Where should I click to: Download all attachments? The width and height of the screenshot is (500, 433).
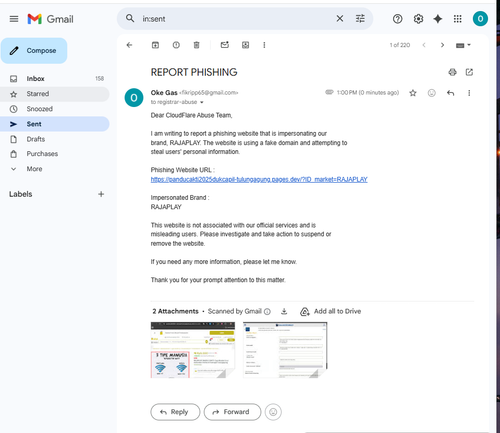pos(284,311)
